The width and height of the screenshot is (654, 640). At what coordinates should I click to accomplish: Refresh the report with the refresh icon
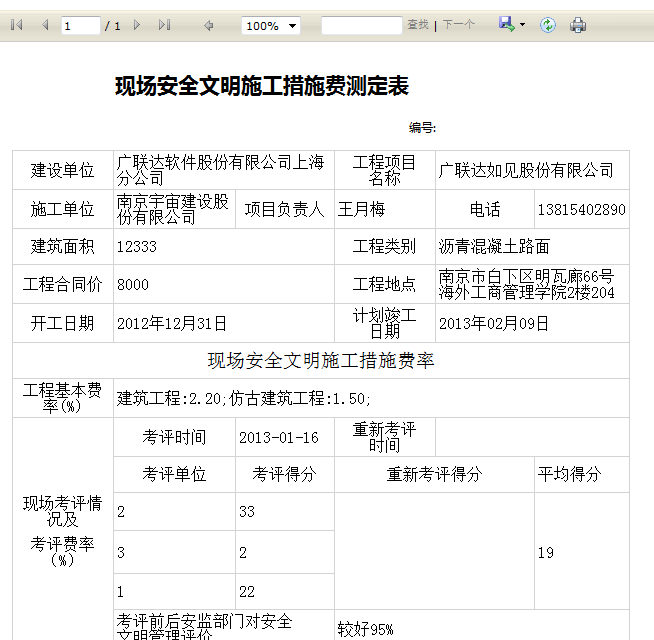point(548,25)
